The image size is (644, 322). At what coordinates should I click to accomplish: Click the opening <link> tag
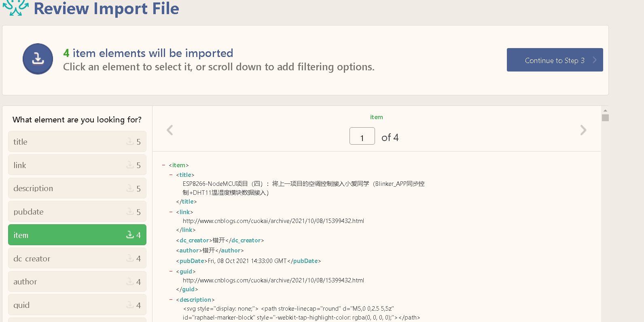coord(184,212)
